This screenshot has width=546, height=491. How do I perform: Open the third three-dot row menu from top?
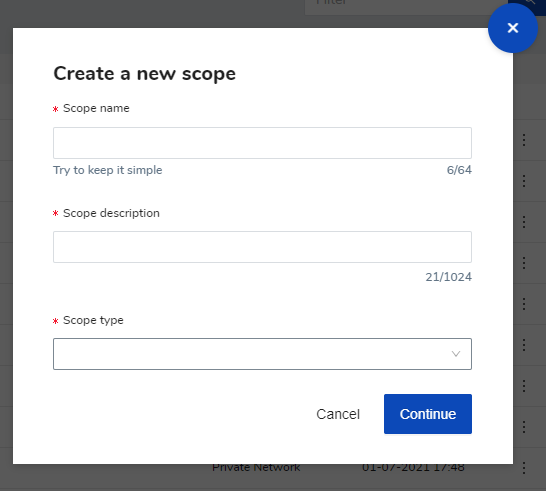click(524, 222)
